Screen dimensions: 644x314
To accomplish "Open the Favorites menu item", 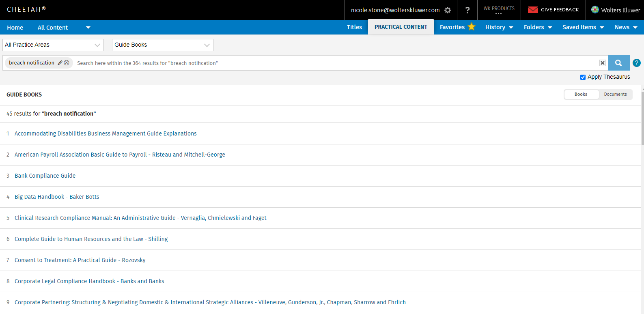I will coord(452,27).
